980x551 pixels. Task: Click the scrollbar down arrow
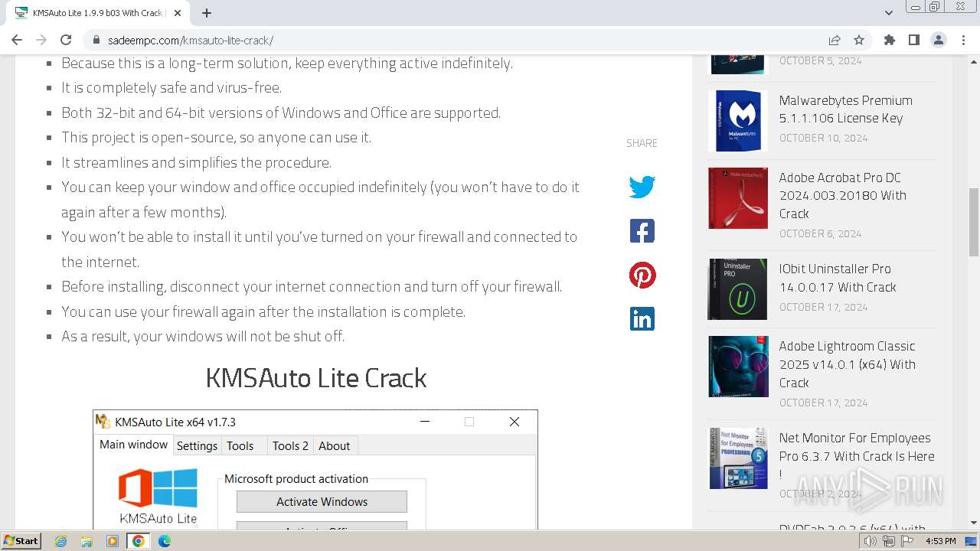coord(974,523)
